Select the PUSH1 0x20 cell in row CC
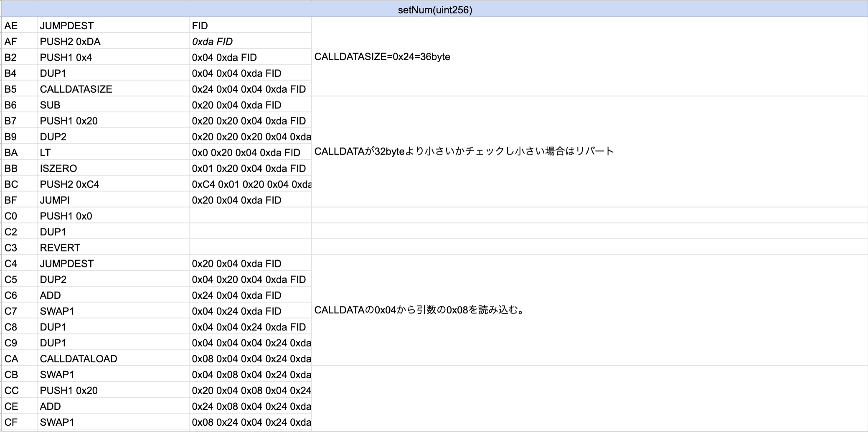The height and width of the screenshot is (432, 868). coord(113,391)
